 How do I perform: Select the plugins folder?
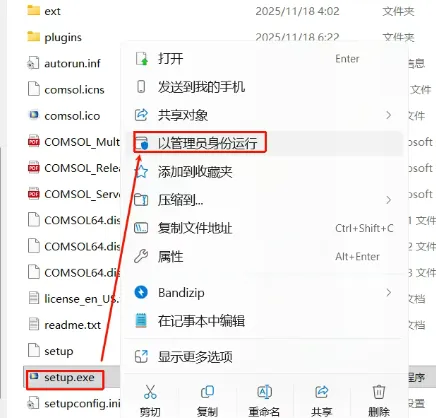click(63, 37)
